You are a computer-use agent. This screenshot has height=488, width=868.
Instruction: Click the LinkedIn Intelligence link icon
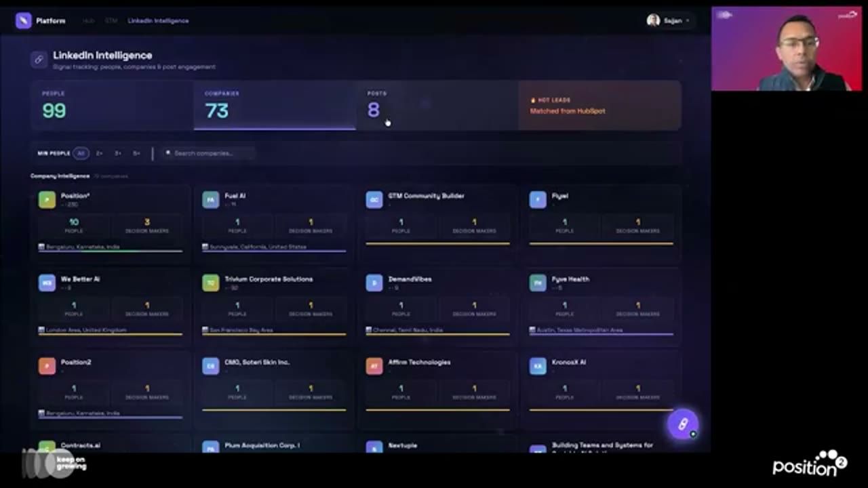(x=39, y=60)
